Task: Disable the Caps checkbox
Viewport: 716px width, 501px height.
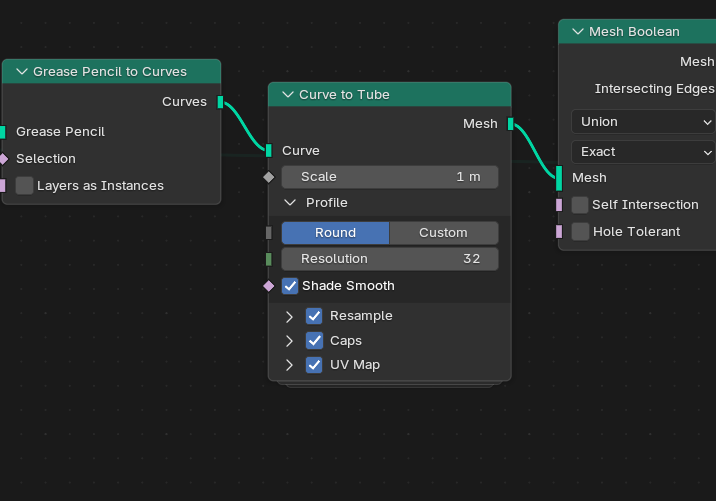Action: 314,340
